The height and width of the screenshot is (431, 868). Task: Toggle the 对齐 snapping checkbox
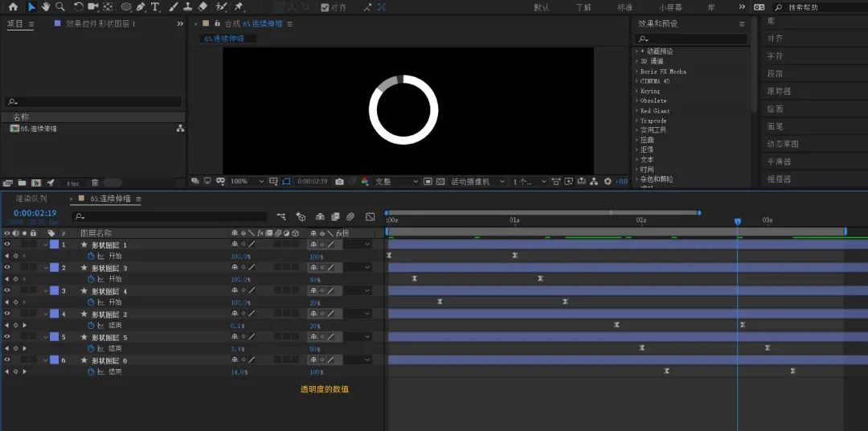[325, 7]
